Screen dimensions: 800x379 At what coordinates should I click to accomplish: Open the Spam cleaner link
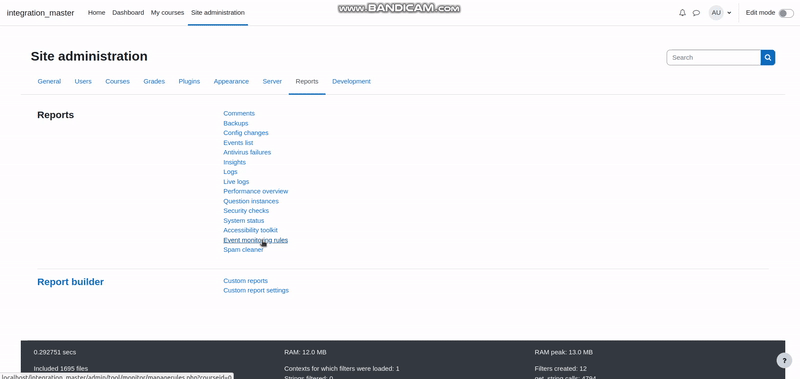coord(243,250)
